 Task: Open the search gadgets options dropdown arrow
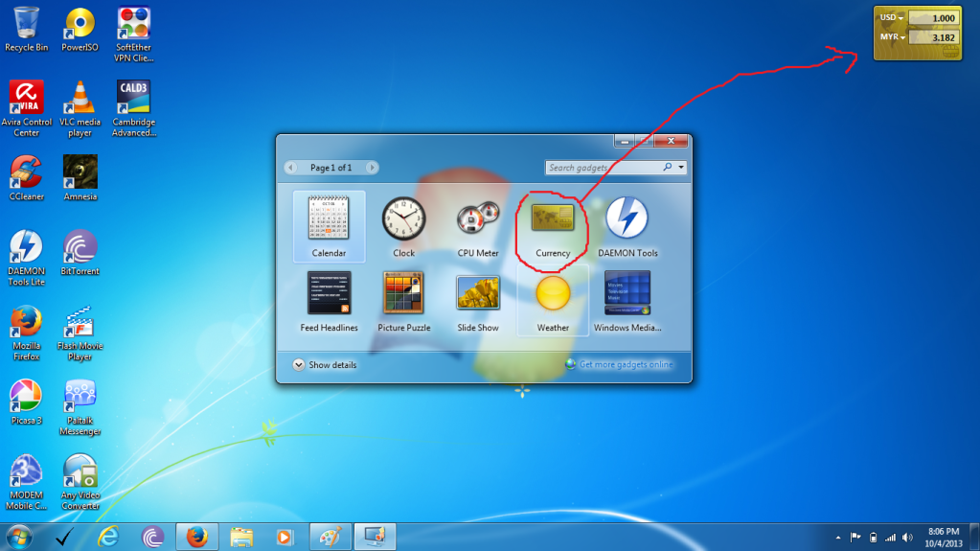point(681,167)
